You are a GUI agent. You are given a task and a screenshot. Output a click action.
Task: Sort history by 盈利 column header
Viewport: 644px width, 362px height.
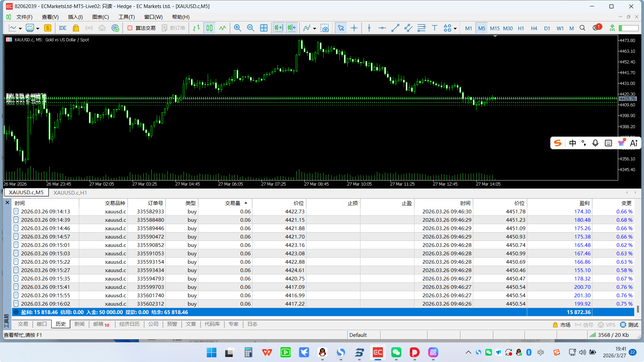584,203
